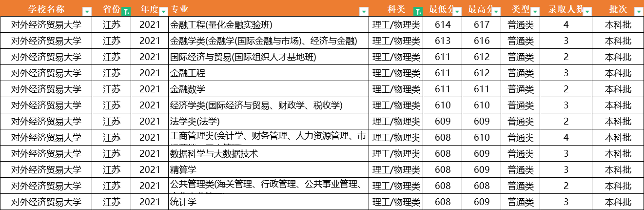Viewport: 644px width, 210px height.
Task: Click the 2021 cell in 法学类 row
Action: click(150, 122)
